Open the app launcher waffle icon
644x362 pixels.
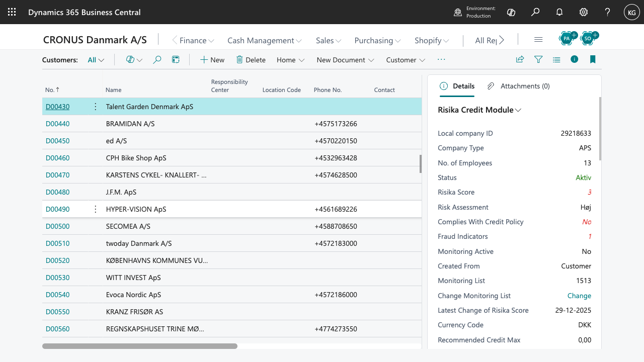pos(12,12)
